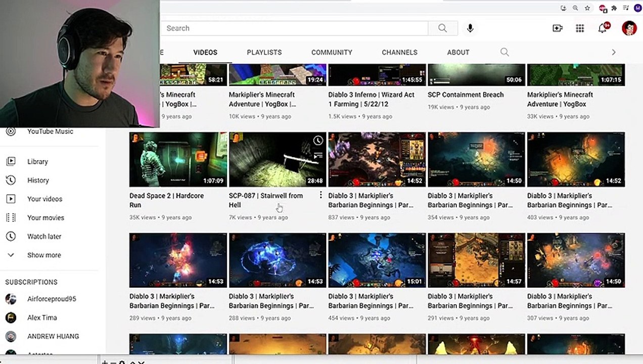Click the Your videos play icon
This screenshot has width=643, height=364.
(x=11, y=199)
